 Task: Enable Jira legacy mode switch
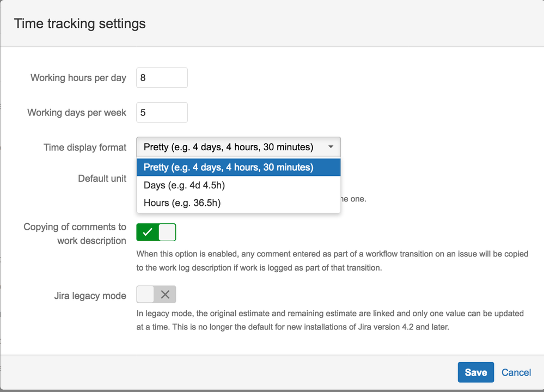tap(156, 295)
